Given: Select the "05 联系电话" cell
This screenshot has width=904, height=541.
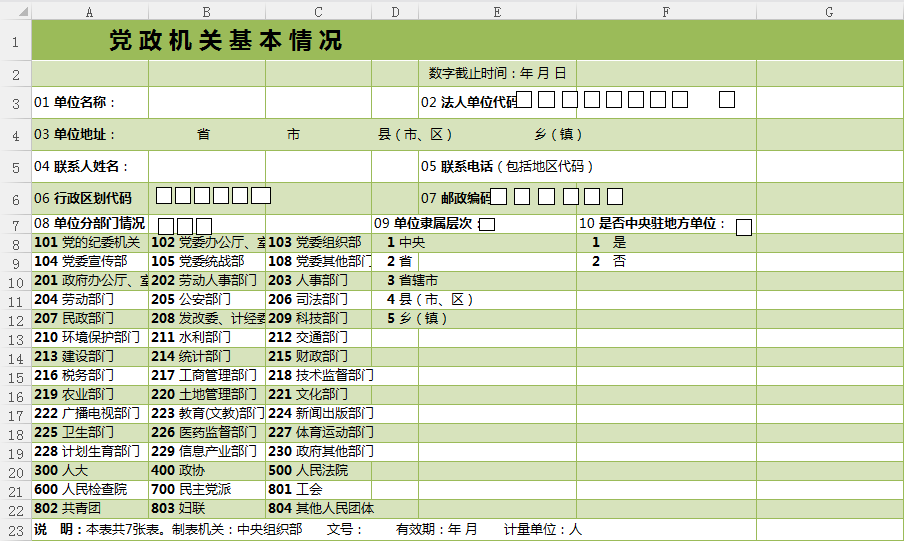Looking at the screenshot, I should [x=506, y=166].
